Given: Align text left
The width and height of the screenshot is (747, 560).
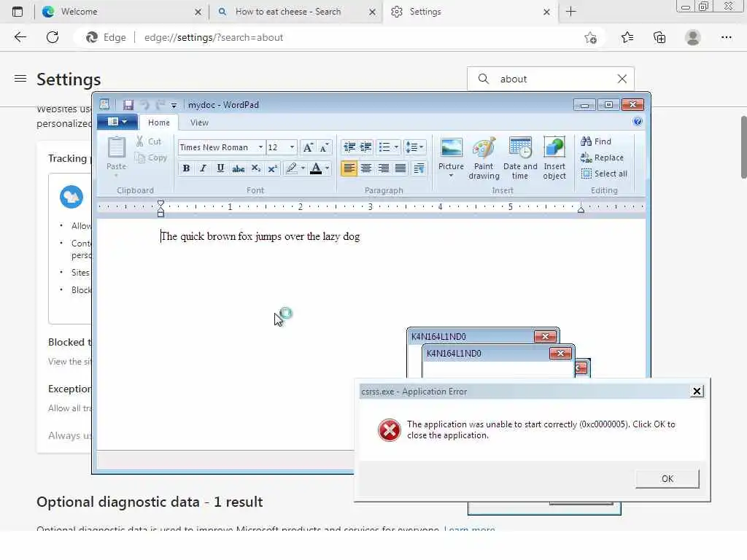Looking at the screenshot, I should pos(349,168).
